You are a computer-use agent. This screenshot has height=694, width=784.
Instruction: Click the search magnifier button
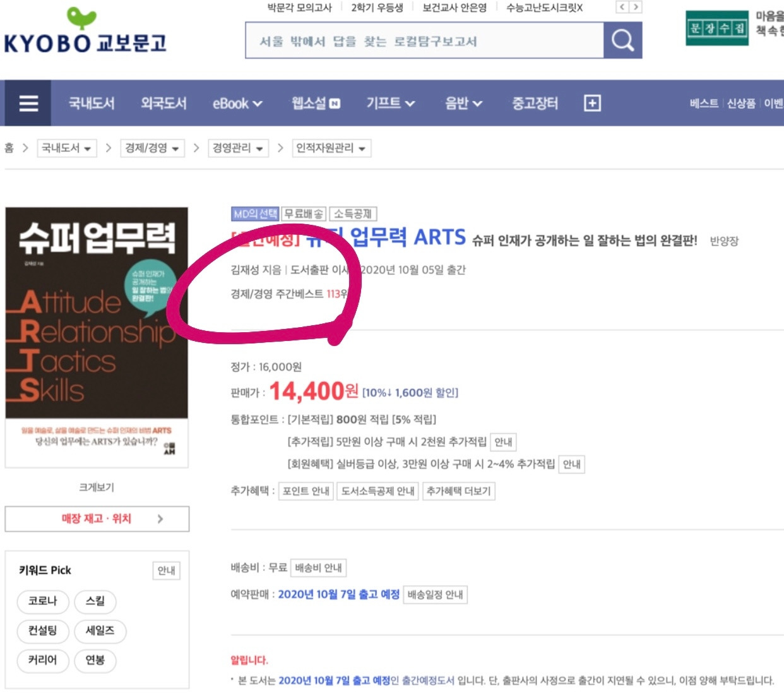(622, 40)
